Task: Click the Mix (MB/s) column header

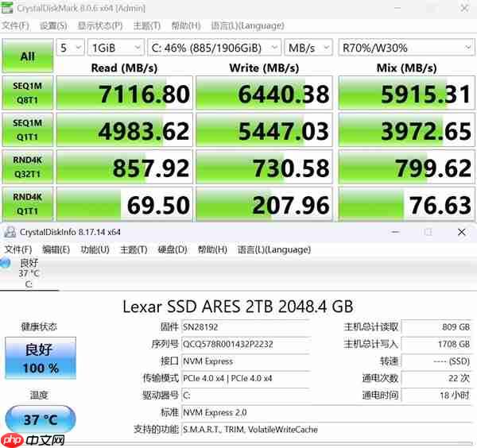Action: click(x=406, y=68)
